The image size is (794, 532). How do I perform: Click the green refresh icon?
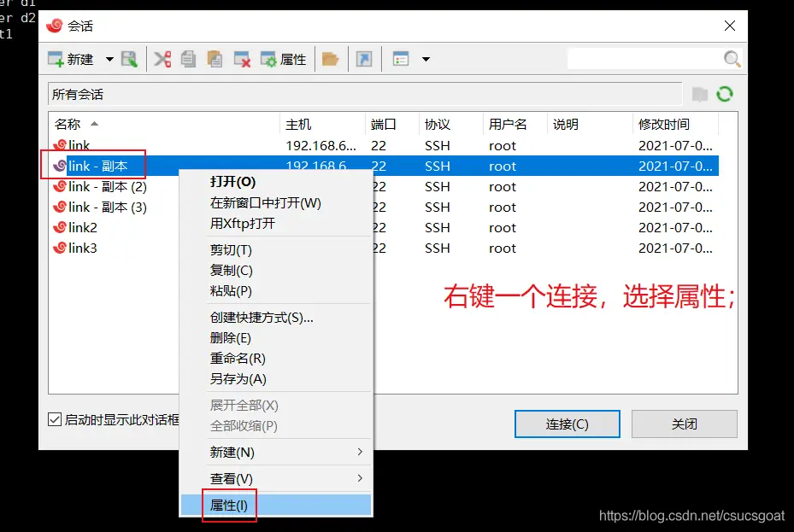725,94
